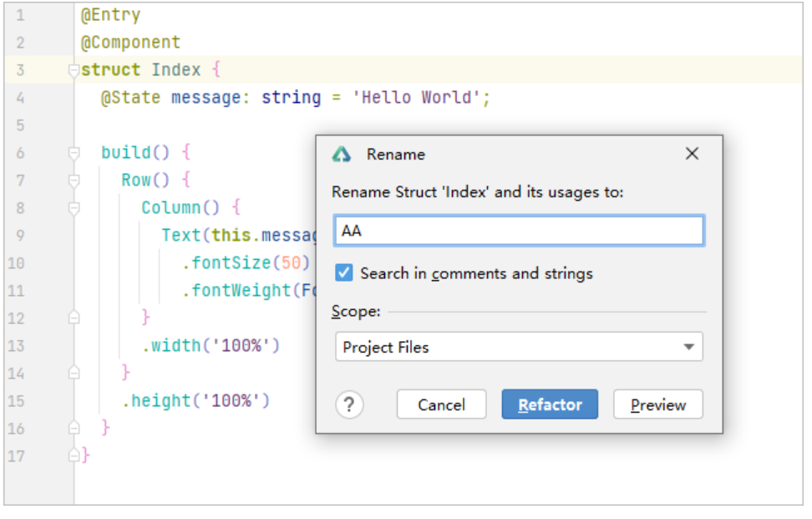Click the new name field containing 'AA'
This screenshot has width=812, height=519.
pyautogui.click(x=519, y=231)
